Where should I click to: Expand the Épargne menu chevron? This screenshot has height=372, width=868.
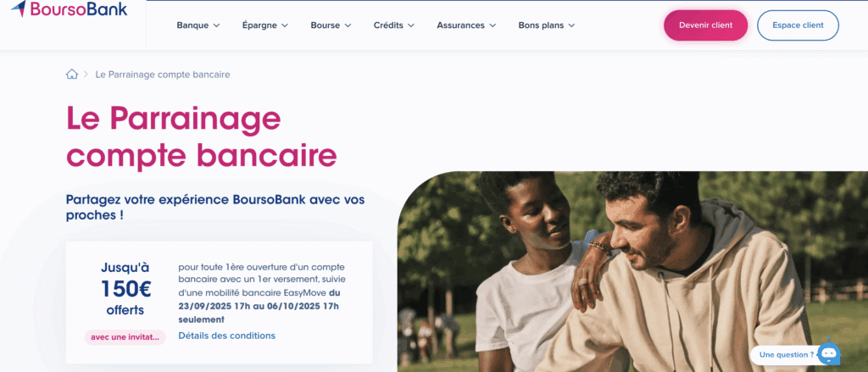(x=285, y=25)
